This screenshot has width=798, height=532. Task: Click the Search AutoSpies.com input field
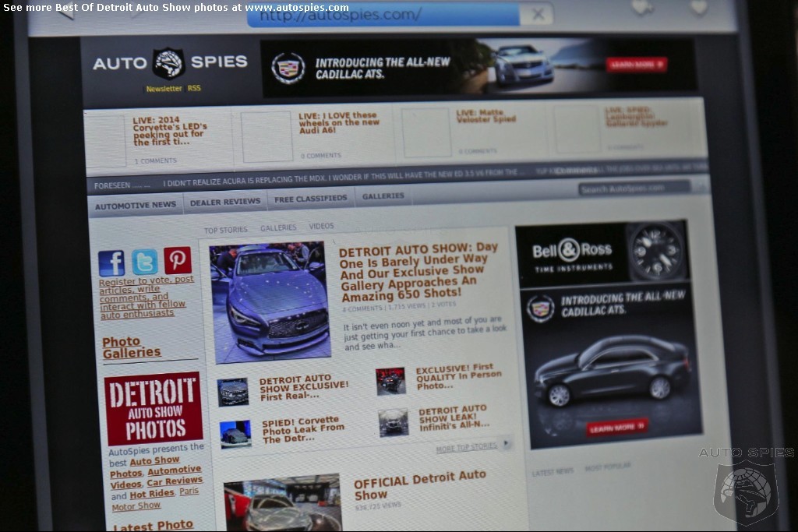pyautogui.click(x=634, y=188)
